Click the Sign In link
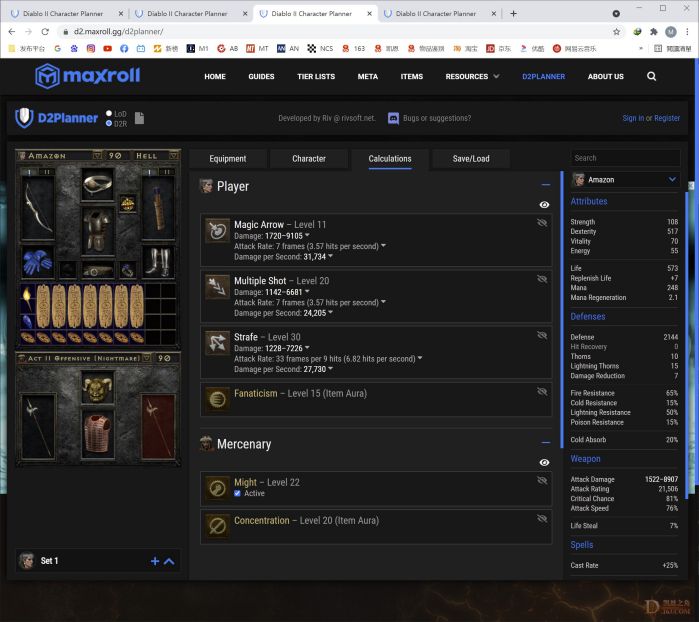This screenshot has height=622, width=699. click(633, 118)
